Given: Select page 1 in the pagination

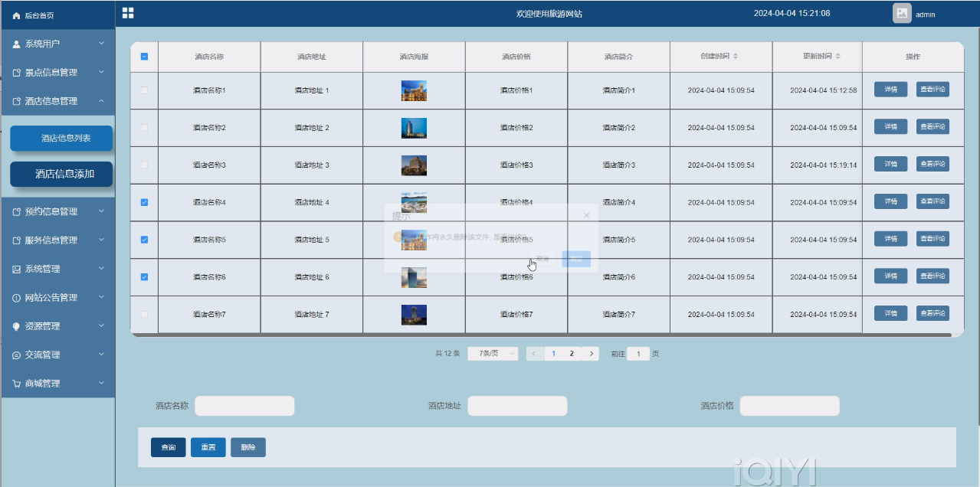Looking at the screenshot, I should pos(554,354).
